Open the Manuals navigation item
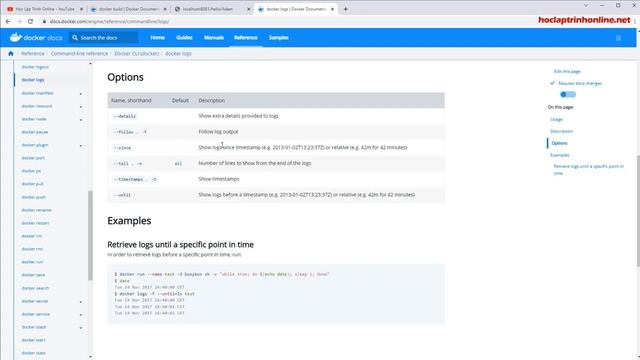This screenshot has height=360, width=640. click(214, 38)
